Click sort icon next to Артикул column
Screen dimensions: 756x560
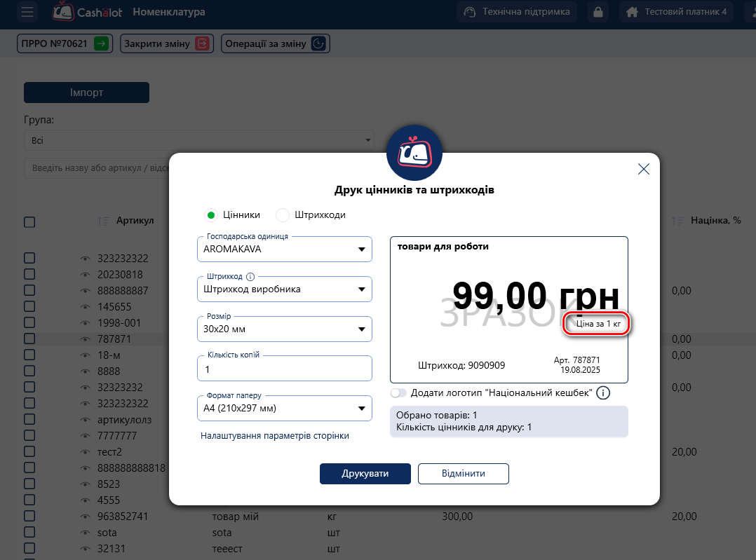click(102, 221)
